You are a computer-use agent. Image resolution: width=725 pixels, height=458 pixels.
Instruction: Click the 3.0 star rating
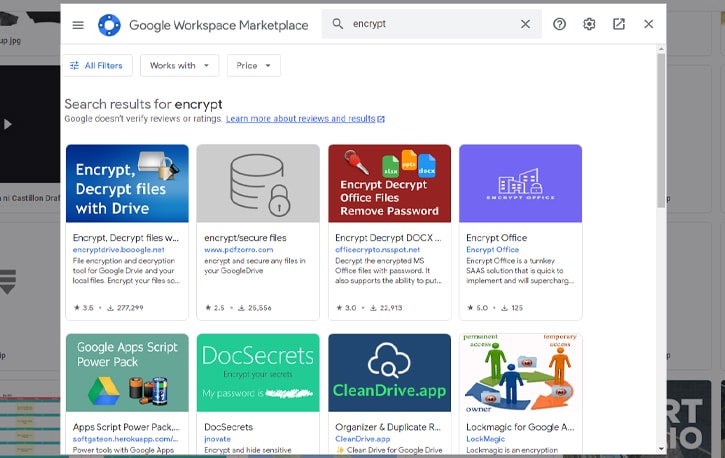click(x=346, y=308)
